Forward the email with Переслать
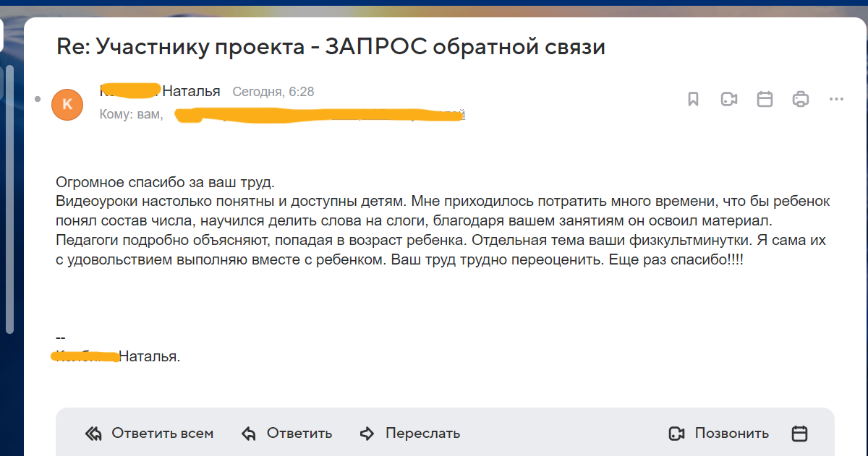This screenshot has width=868, height=456. 410,434
